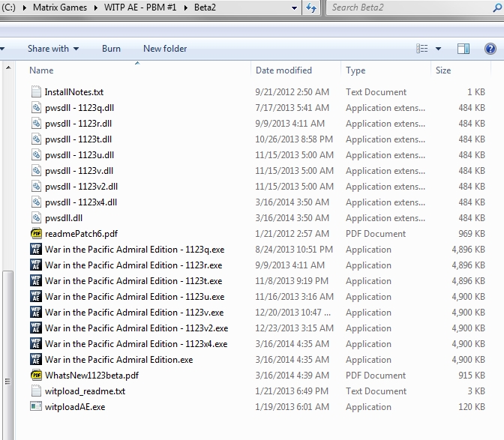Click the pwsdll - 1123t.dll file icon
This screenshot has height=440, width=504.
pyautogui.click(x=36, y=139)
